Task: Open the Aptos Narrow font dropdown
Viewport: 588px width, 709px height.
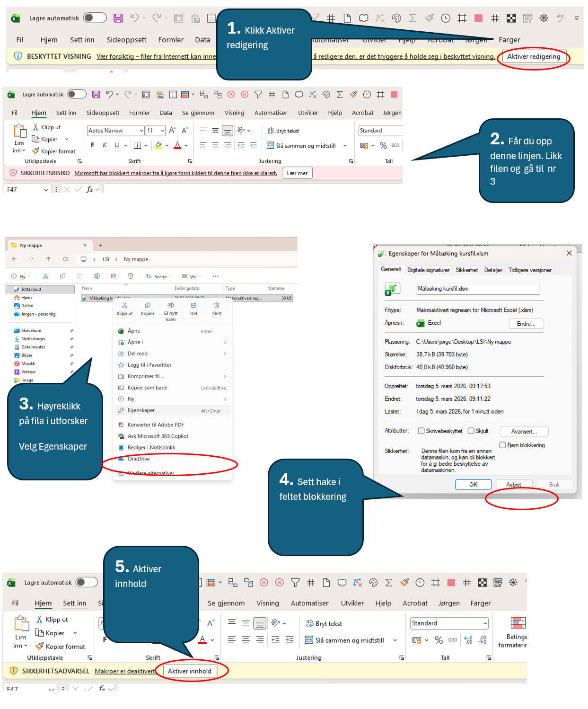Action: [x=115, y=131]
